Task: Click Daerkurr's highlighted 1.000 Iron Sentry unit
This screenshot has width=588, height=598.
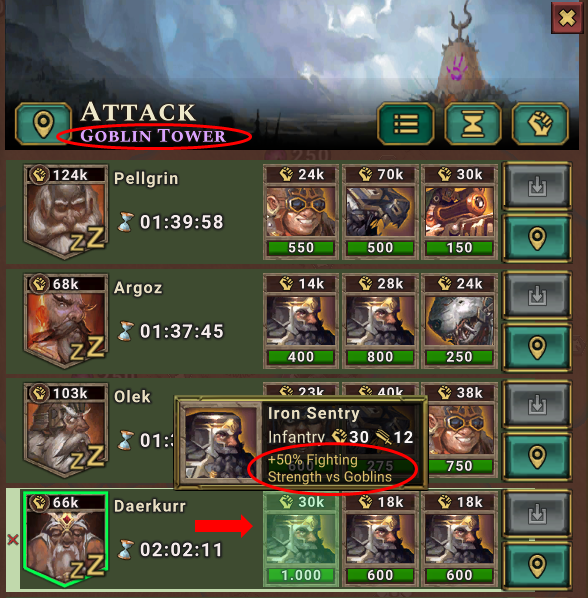Action: pos(300,539)
